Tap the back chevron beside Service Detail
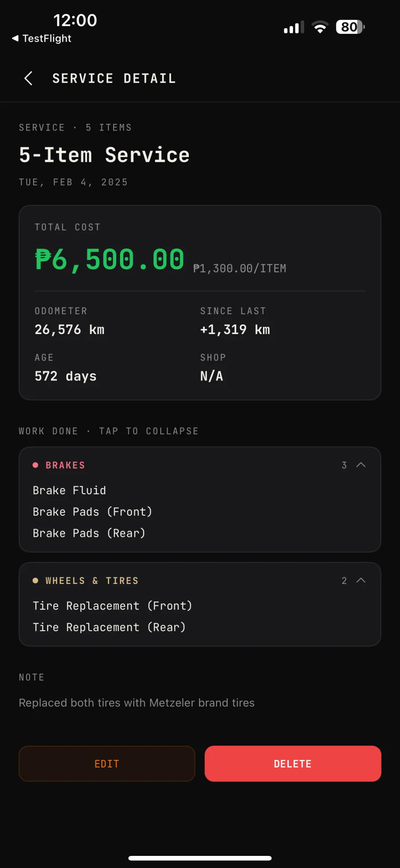 [x=28, y=78]
